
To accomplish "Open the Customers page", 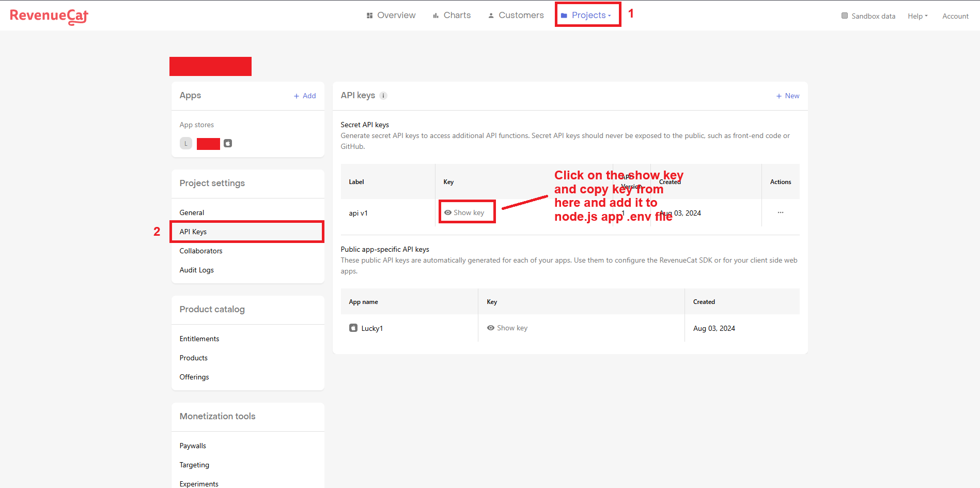I will [516, 16].
